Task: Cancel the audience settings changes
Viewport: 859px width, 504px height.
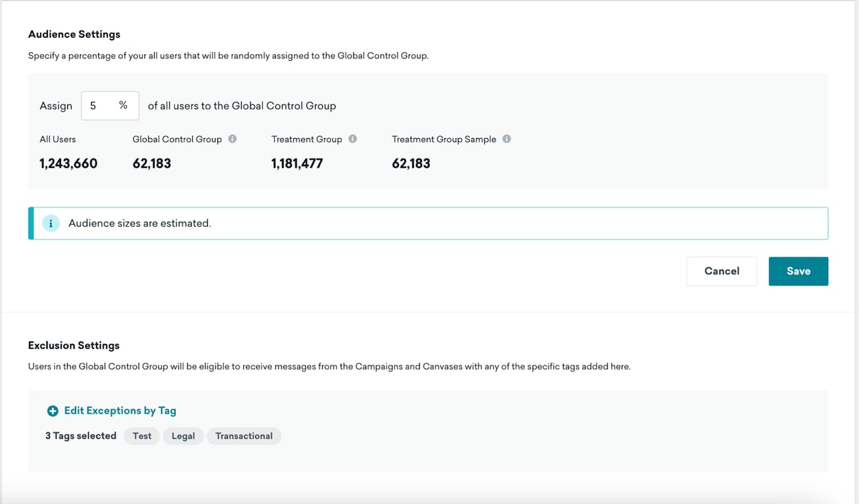Action: click(721, 271)
